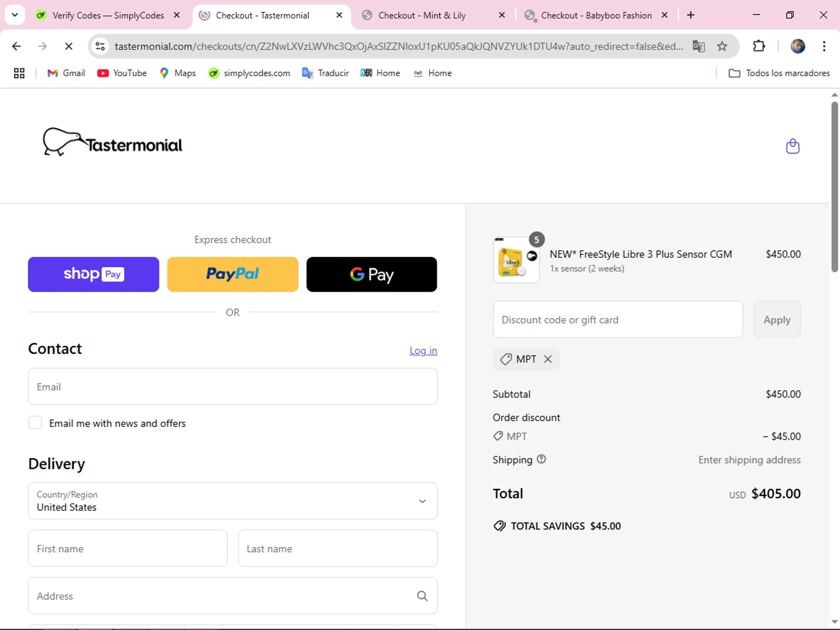Click the browser address bar URL
This screenshot has width=840, height=630.
click(399, 46)
